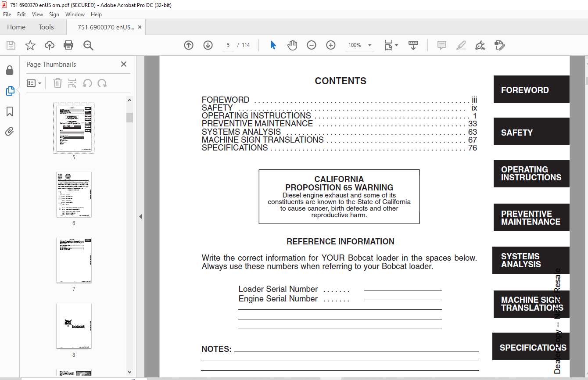Open the Attachments paperclip panel

[x=10, y=131]
